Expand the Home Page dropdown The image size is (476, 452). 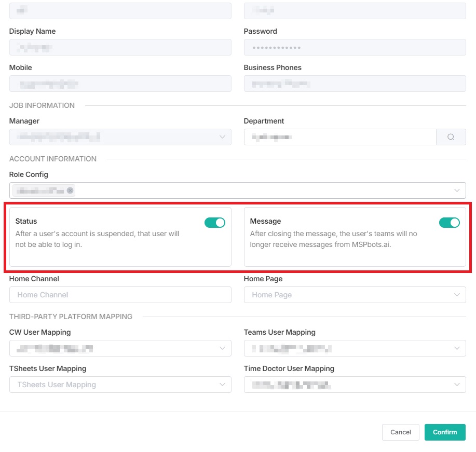[x=457, y=295]
